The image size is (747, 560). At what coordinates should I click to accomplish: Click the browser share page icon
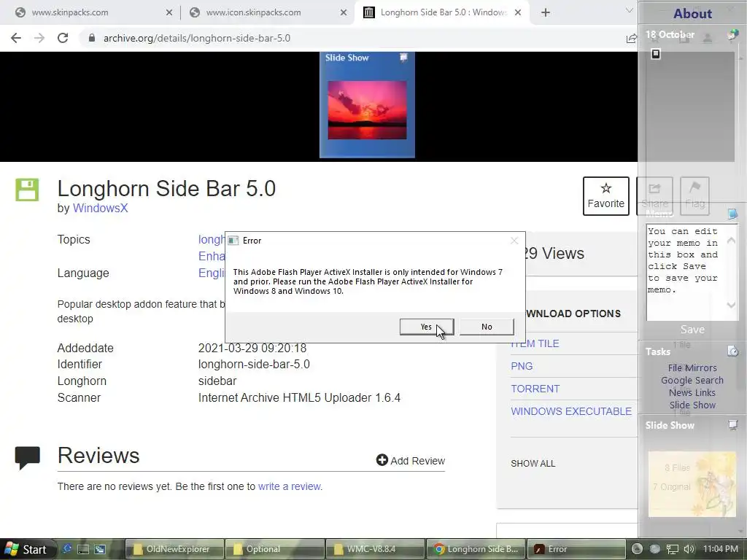[631, 38]
